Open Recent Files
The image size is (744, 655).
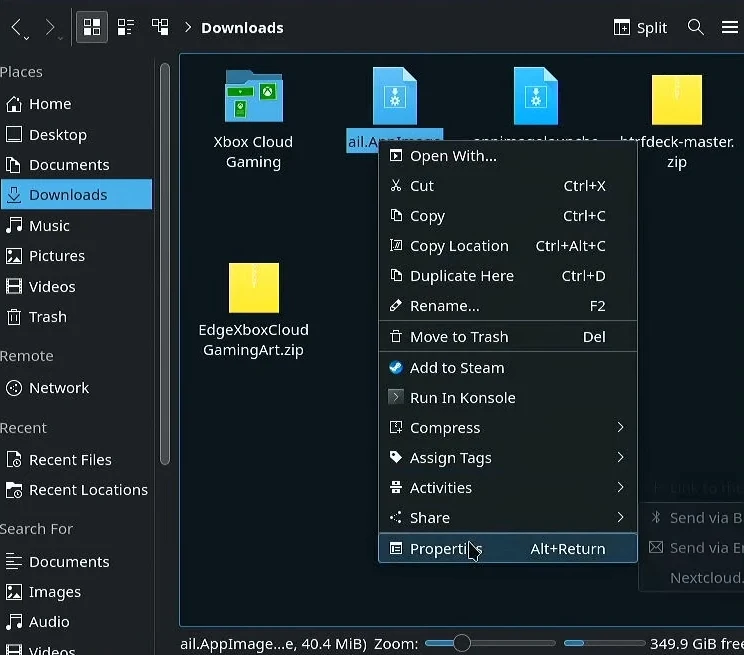76,459
